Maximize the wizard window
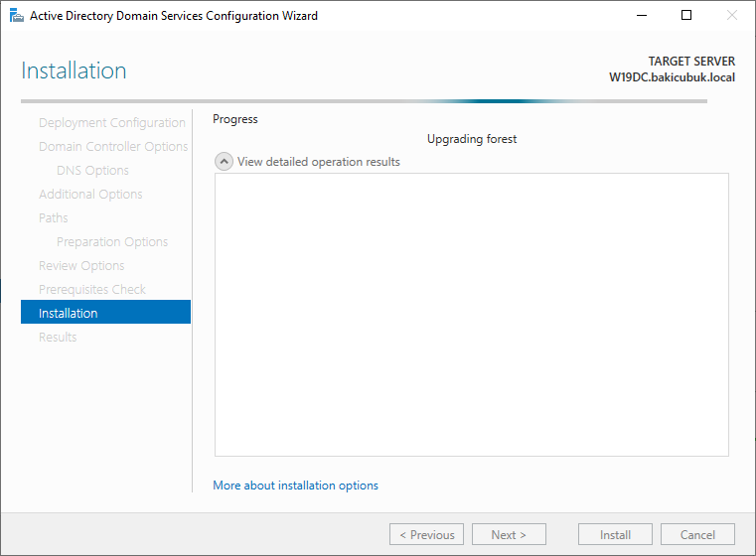The image size is (756, 556). [686, 16]
